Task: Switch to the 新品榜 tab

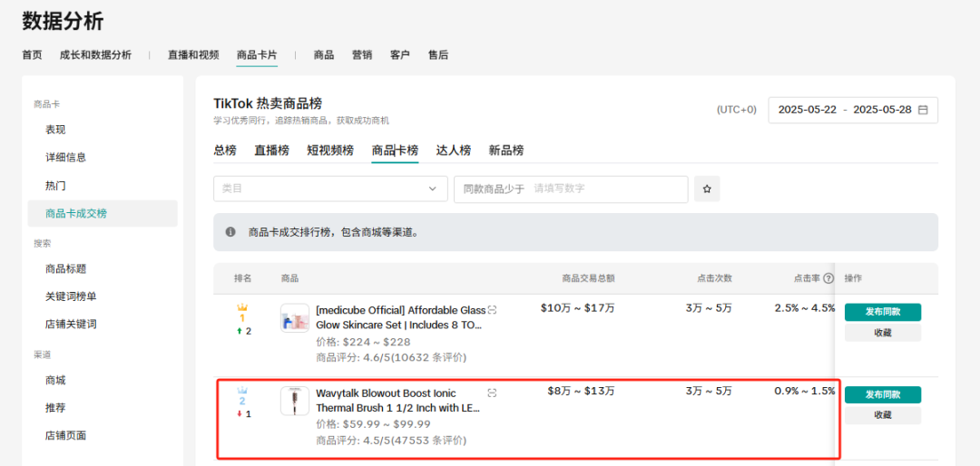Action: (x=506, y=150)
